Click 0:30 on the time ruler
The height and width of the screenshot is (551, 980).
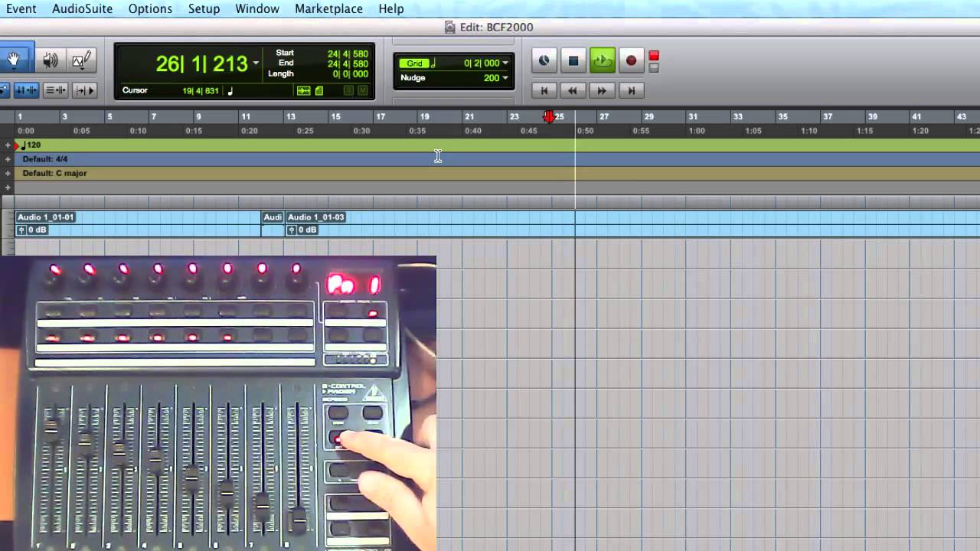361,131
